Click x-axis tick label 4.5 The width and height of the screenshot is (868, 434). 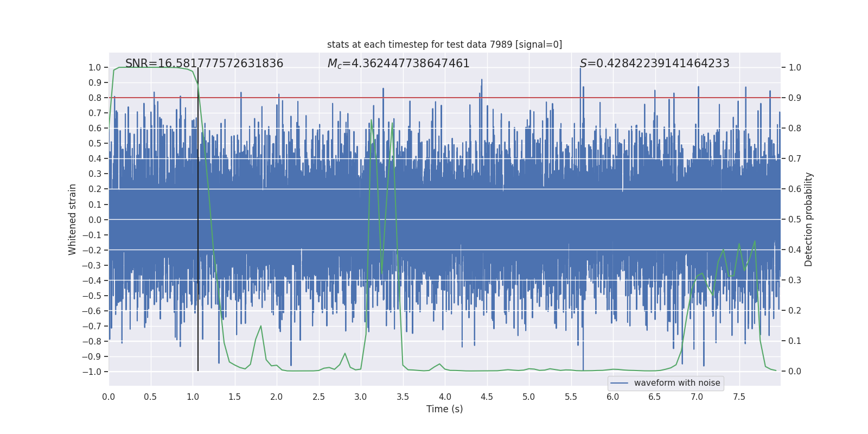click(x=487, y=397)
